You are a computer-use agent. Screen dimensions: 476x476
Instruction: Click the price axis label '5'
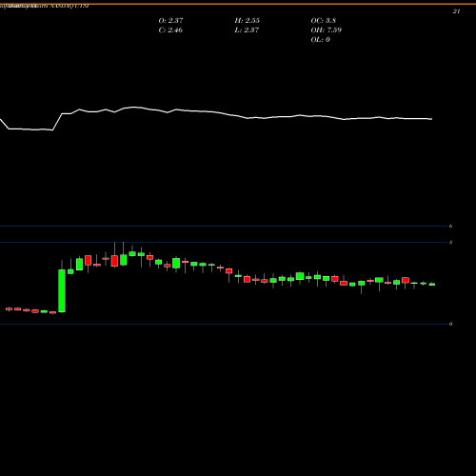pos(450,243)
